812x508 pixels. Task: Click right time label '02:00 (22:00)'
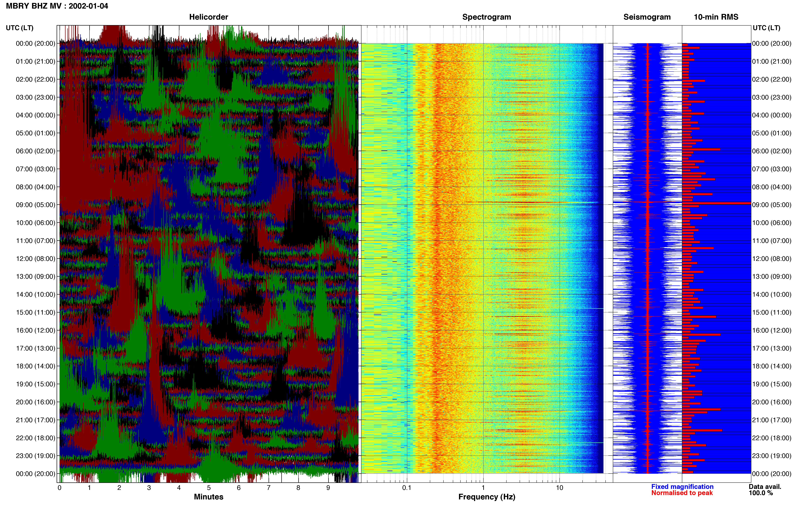click(x=772, y=79)
